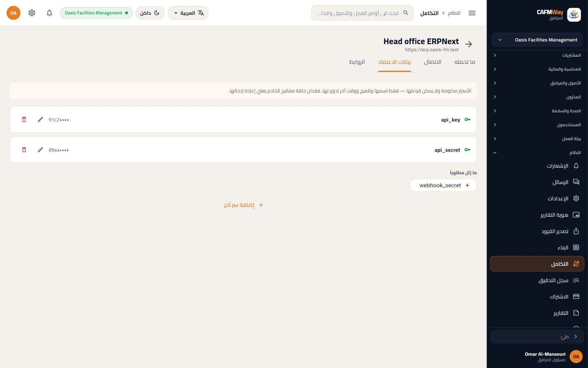Click the 91c2 masked key hint
This screenshot has width=588, height=368.
click(x=59, y=120)
